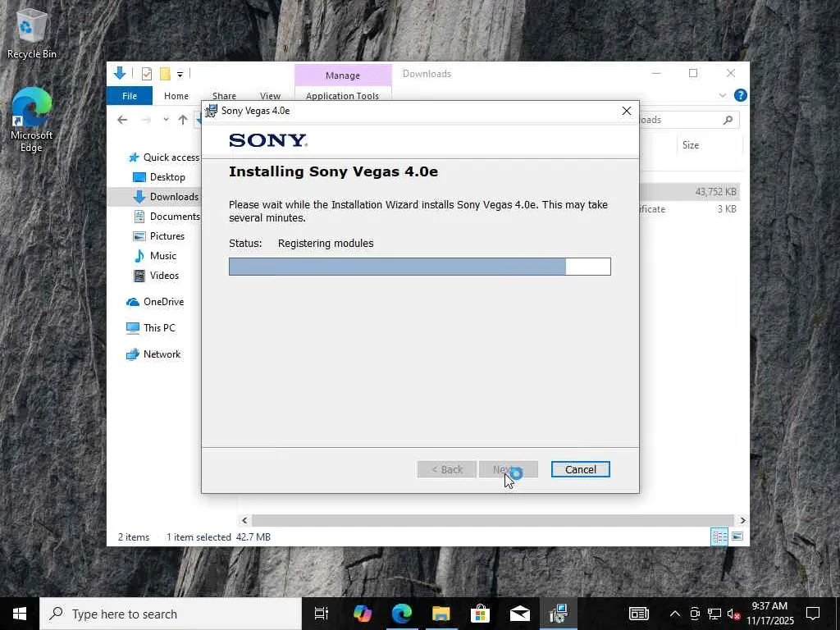This screenshot has width=840, height=630.
Task: Click New folder icon in quick access toolbar
Action: [165, 74]
